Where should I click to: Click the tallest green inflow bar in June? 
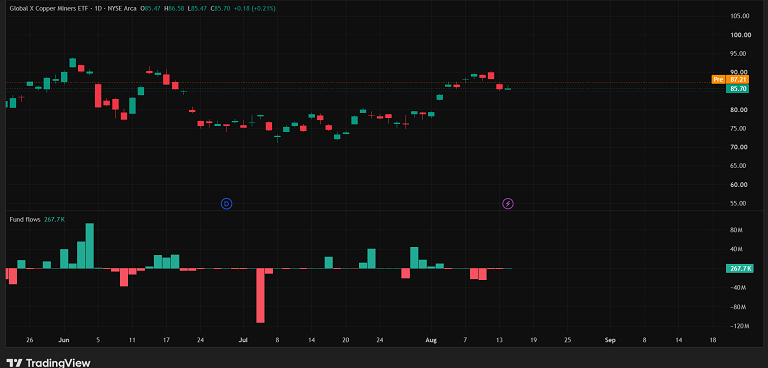pyautogui.click(x=90, y=246)
